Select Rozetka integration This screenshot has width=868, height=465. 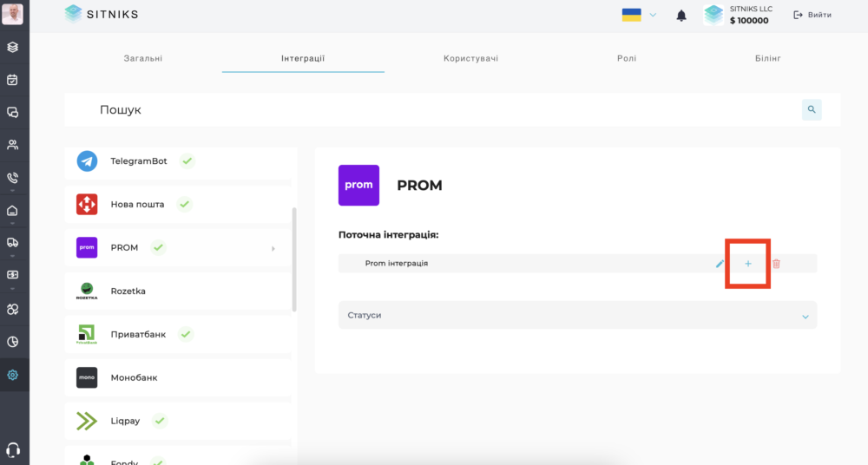178,291
